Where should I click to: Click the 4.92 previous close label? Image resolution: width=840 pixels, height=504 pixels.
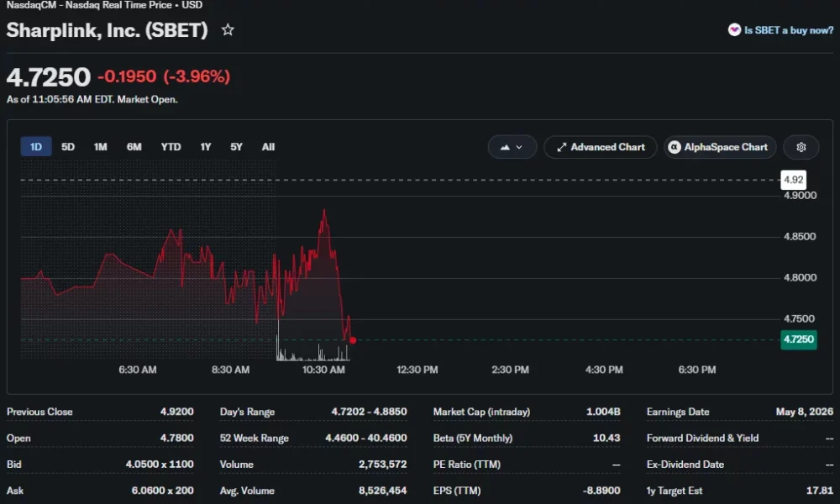click(794, 180)
